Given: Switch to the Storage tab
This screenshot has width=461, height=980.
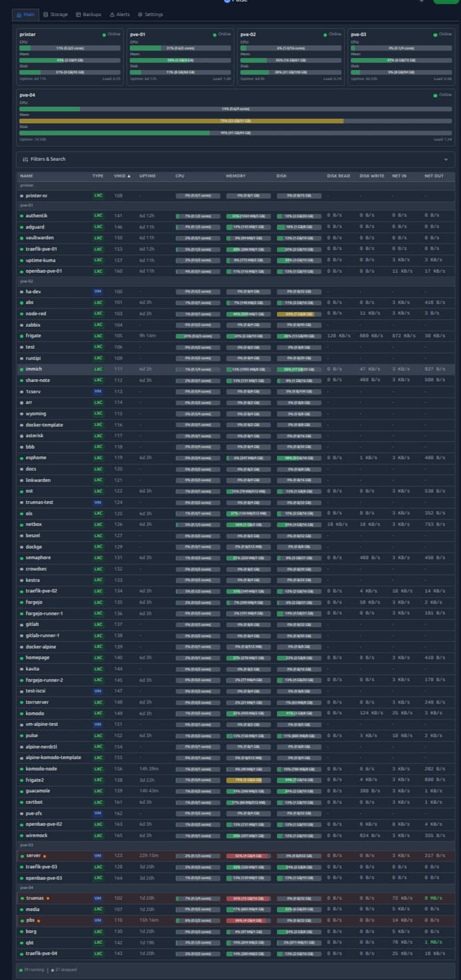Looking at the screenshot, I should pos(55,14).
